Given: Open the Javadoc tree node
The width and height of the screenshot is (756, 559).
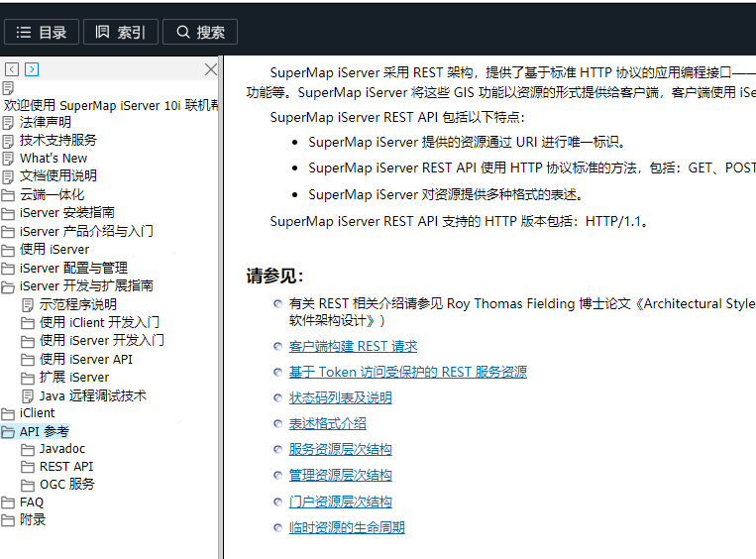Looking at the screenshot, I should point(62,449).
